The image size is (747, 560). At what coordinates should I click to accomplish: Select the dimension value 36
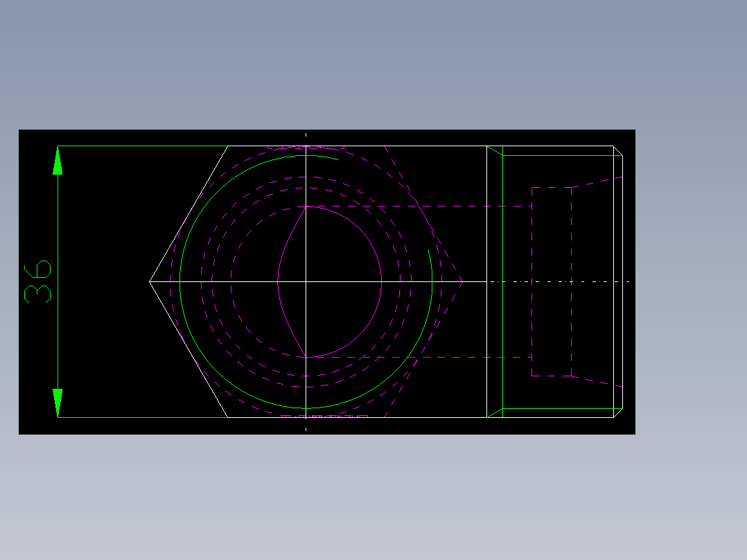tap(37, 281)
